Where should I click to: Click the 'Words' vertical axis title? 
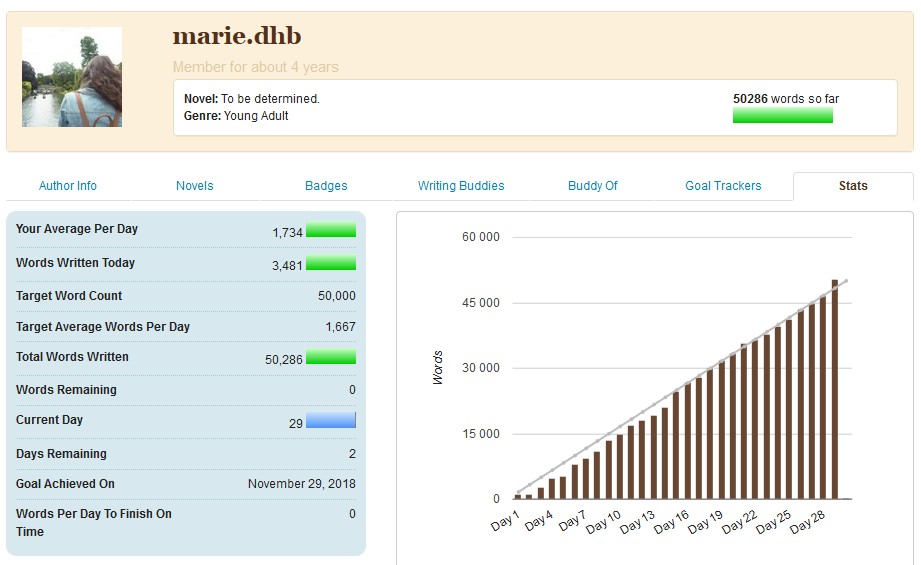coord(438,368)
